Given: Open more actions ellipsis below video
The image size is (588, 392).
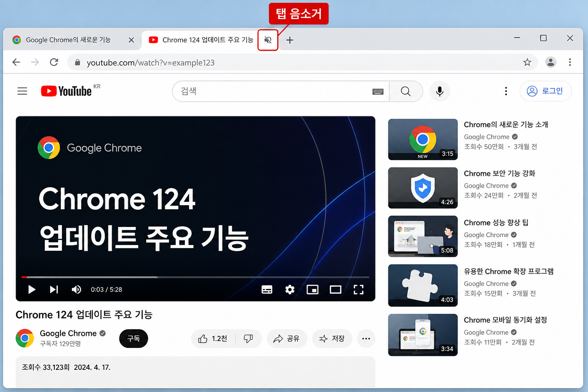Looking at the screenshot, I should coord(366,338).
